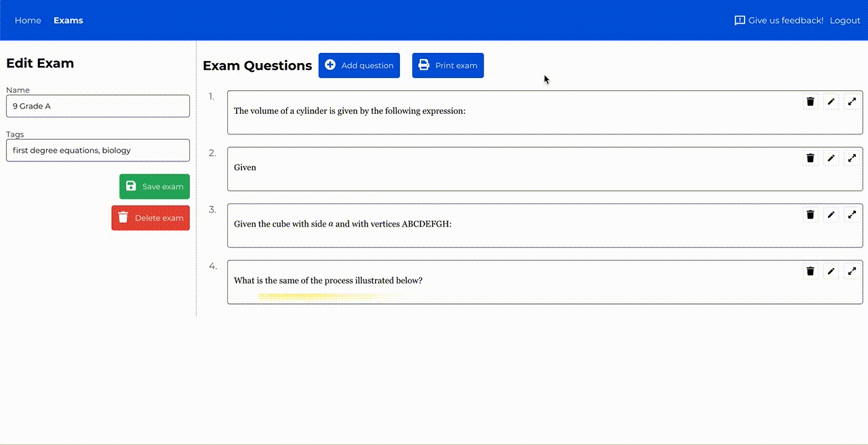Expand question 4 about the process
The height and width of the screenshot is (445, 868).
click(x=852, y=271)
